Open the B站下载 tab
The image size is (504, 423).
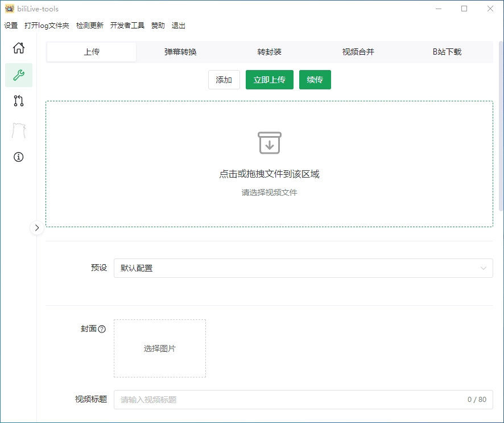click(447, 52)
